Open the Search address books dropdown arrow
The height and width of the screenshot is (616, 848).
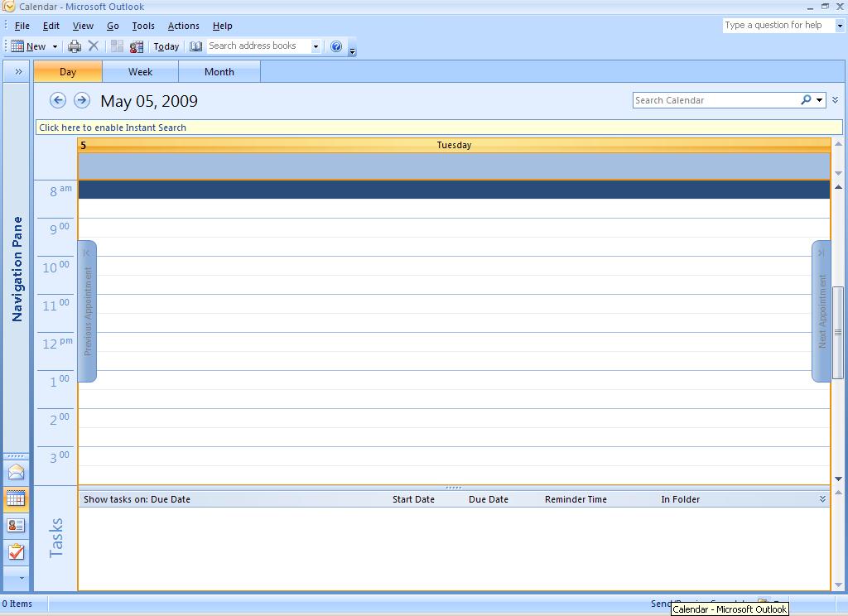click(x=316, y=46)
